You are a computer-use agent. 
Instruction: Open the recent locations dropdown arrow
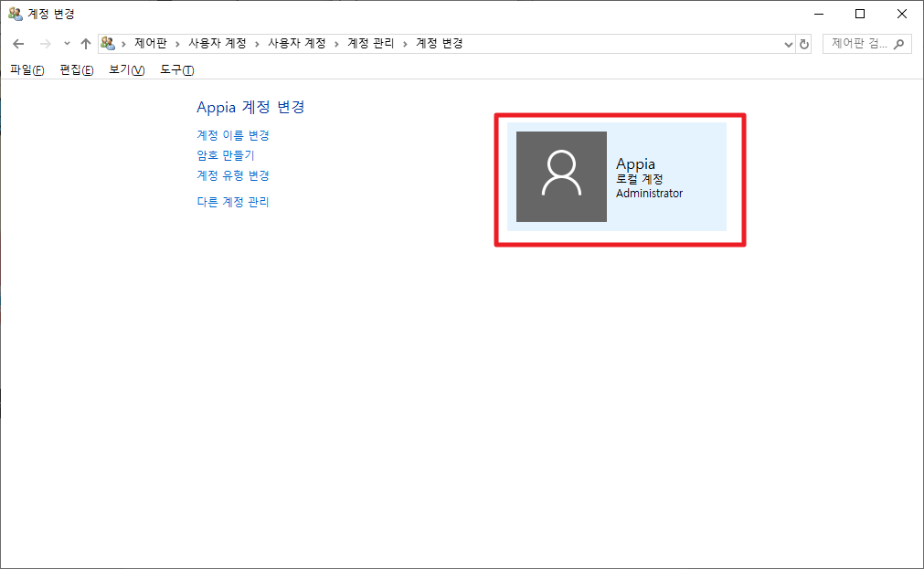pyautogui.click(x=67, y=44)
